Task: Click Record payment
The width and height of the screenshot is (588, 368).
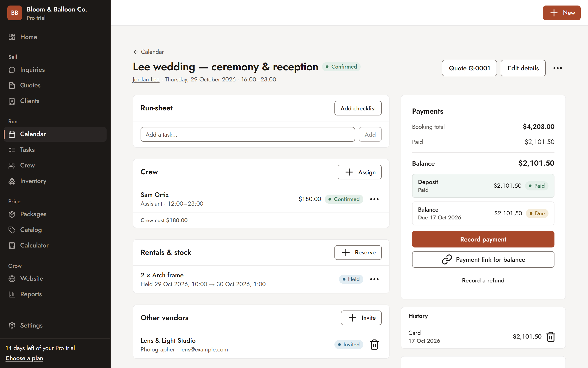Action: 483,239
